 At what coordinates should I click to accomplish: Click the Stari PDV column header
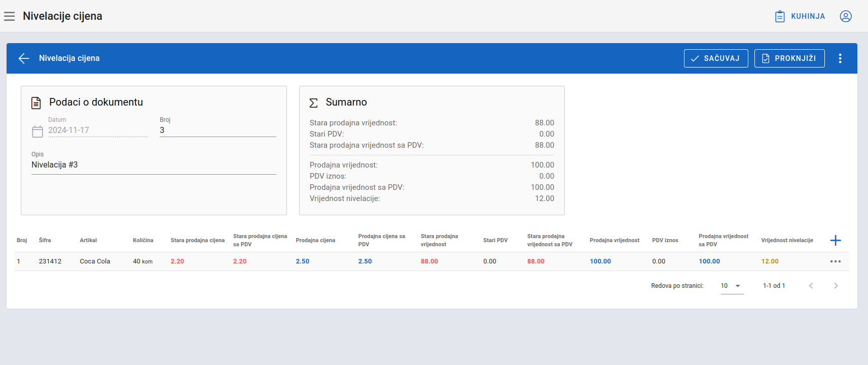(495, 240)
